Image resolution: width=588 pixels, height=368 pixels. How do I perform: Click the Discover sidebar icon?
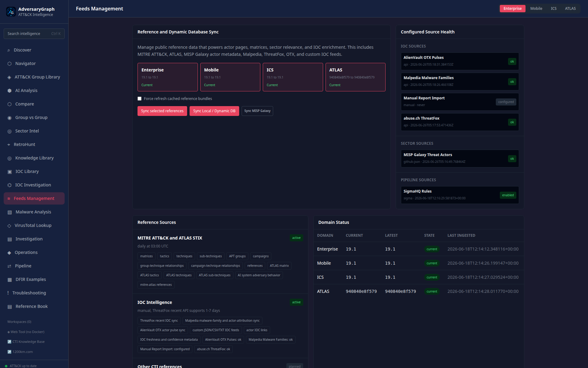[9, 50]
